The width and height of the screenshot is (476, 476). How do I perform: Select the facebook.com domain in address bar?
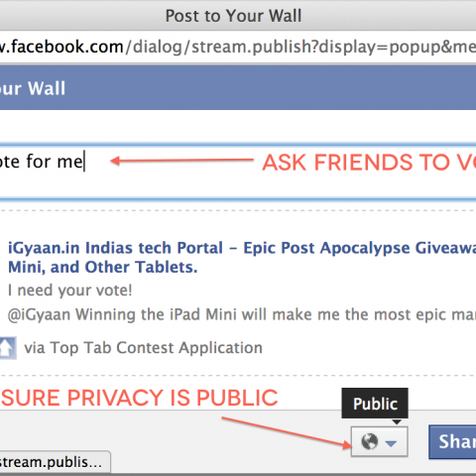click(x=62, y=47)
